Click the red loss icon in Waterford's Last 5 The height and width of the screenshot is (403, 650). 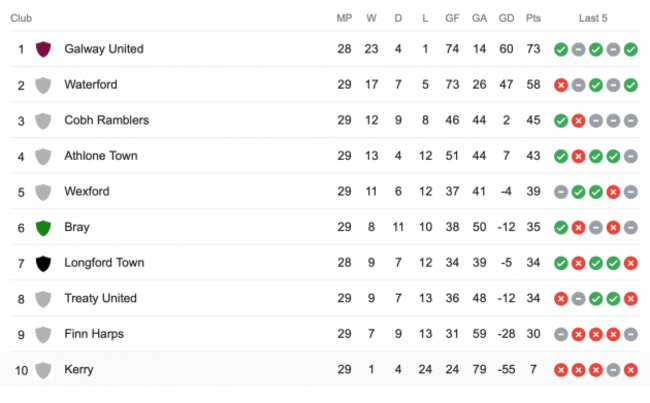561,85
